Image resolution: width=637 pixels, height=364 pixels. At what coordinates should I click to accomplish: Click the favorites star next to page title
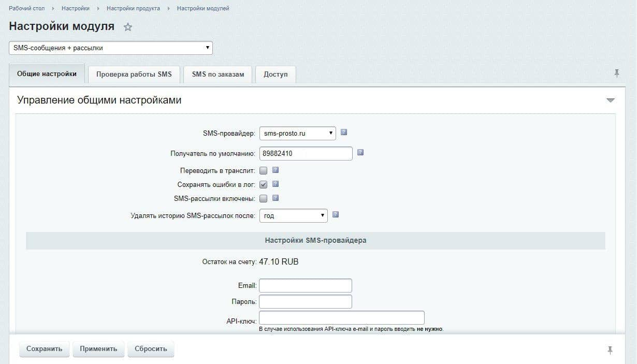coord(128,27)
